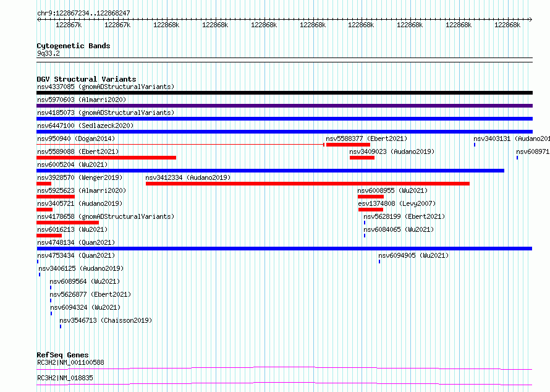Image resolution: width=550 pixels, height=392 pixels.
Task: Click the nsv3412334 (Audano2019) label
Action: click(188, 177)
